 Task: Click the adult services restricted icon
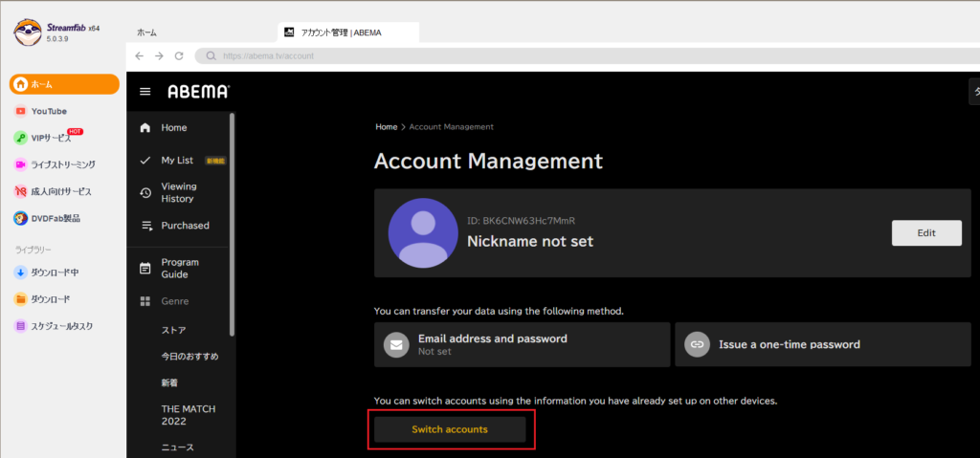21,191
